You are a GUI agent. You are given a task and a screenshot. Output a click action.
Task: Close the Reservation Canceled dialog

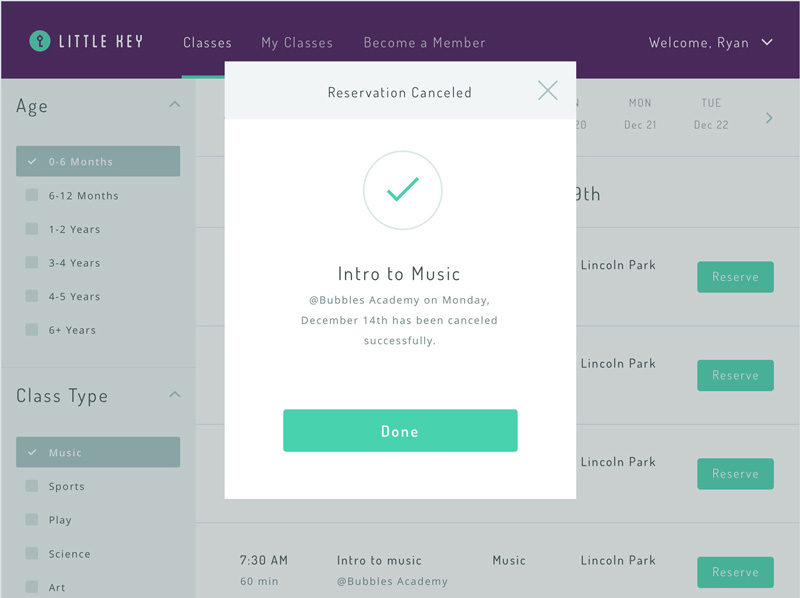(547, 91)
